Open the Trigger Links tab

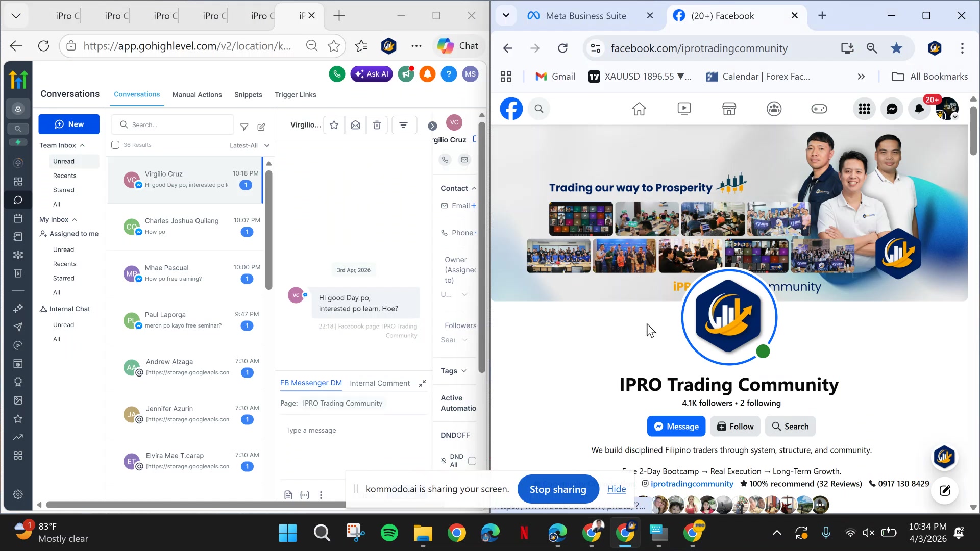[296, 95]
